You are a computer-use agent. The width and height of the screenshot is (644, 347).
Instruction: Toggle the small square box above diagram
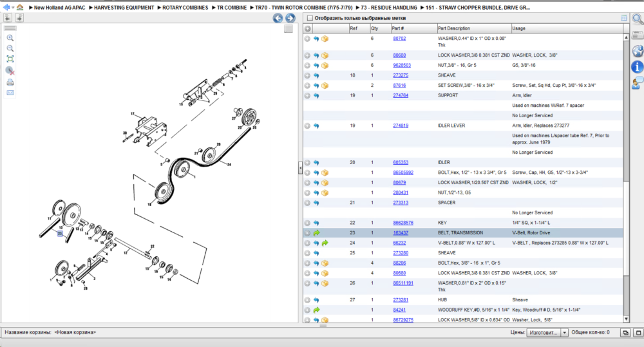[x=289, y=29]
